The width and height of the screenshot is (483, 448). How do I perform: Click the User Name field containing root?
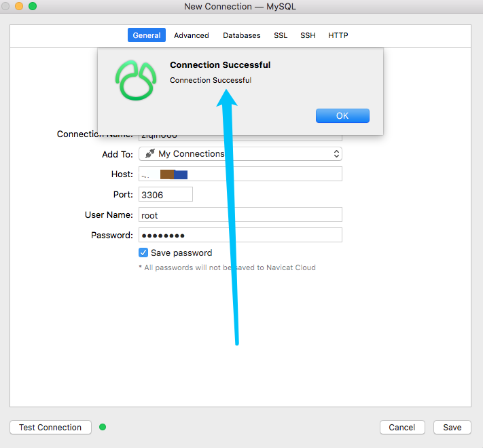240,214
